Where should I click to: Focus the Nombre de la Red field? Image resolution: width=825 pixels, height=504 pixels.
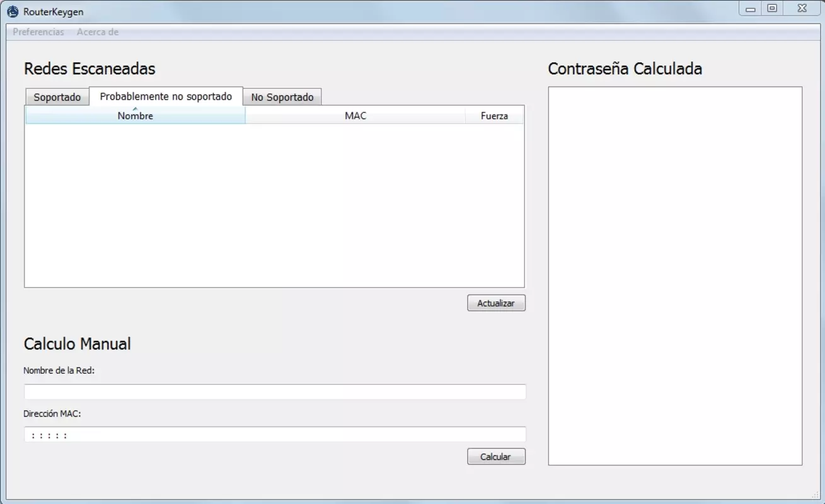pyautogui.click(x=275, y=392)
